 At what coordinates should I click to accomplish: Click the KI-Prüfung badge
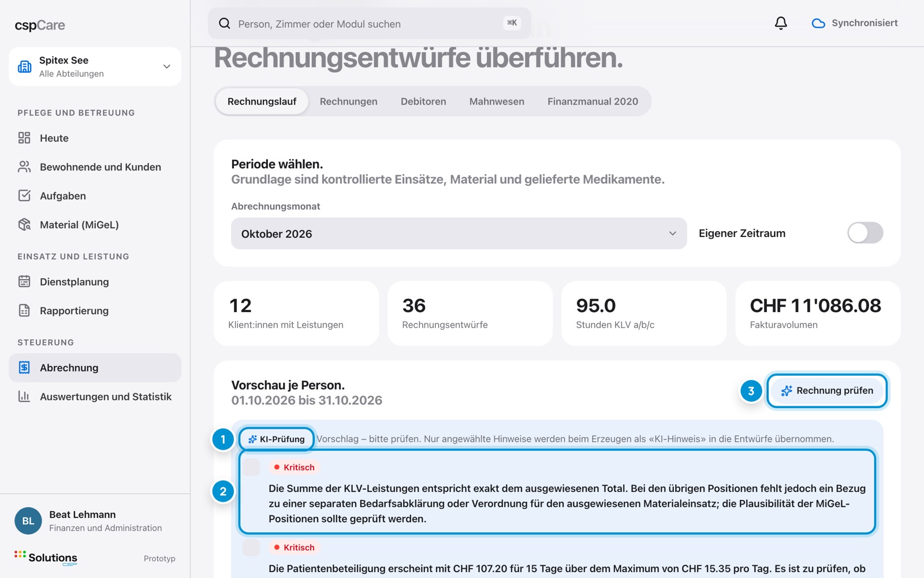[x=277, y=439]
